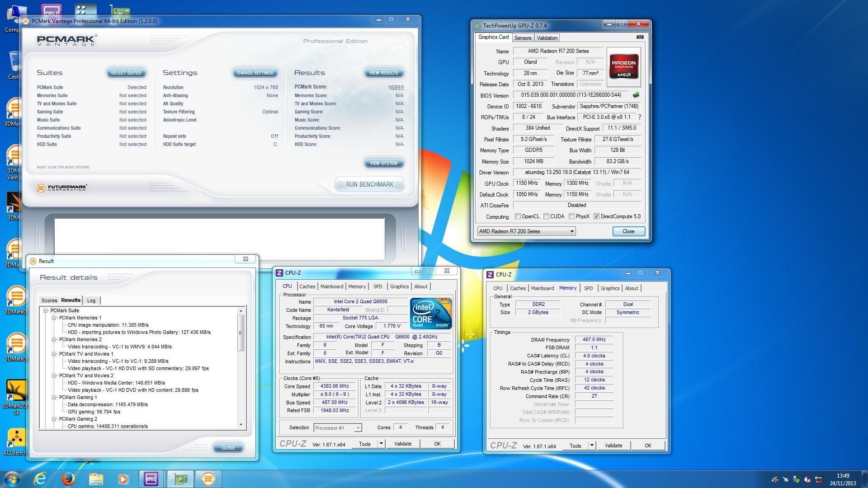Click the Show Desktop strip on taskbar

click(864, 479)
